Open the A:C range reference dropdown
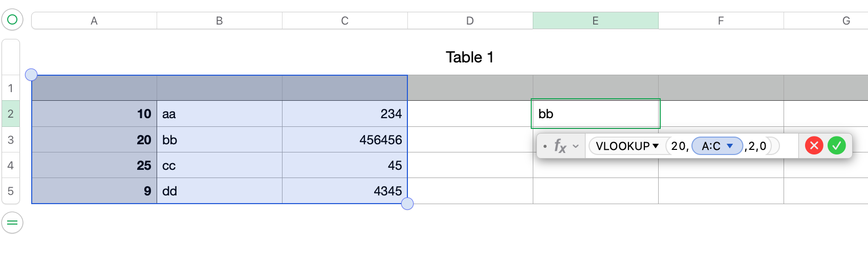 [x=730, y=146]
